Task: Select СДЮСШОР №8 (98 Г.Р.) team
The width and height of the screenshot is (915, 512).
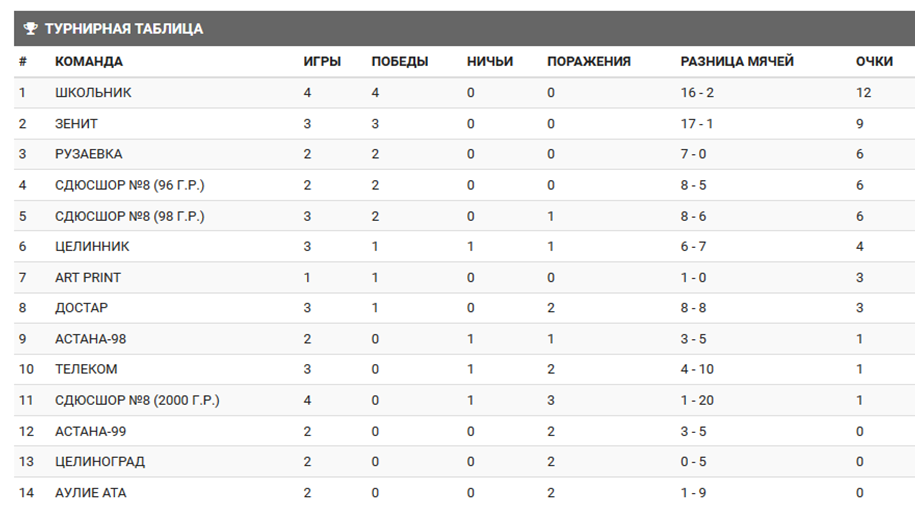Action: [130, 216]
